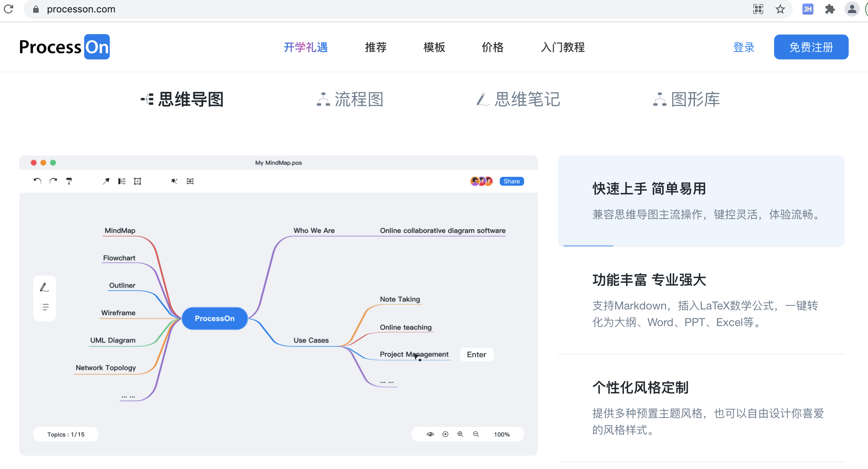This screenshot has width=868, height=469.
Task: Open the 入门教程 nav item
Action: tap(563, 47)
